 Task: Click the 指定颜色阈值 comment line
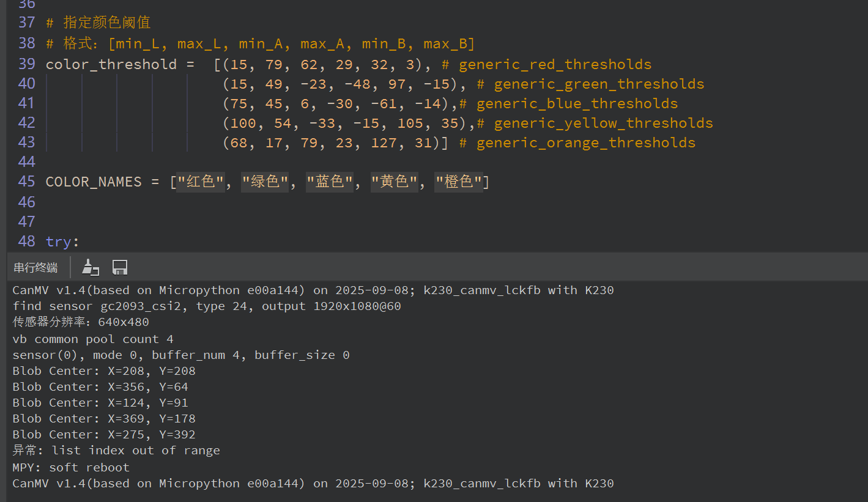pyautogui.click(x=106, y=23)
